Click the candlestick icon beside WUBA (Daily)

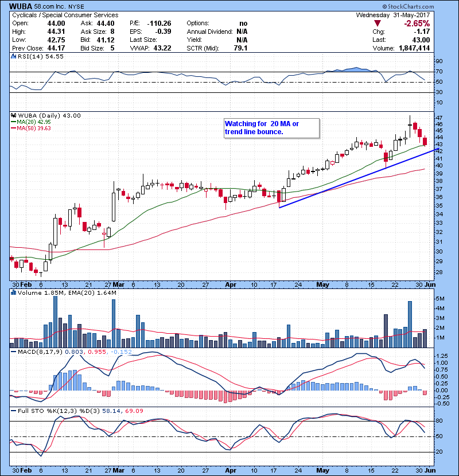(x=13, y=116)
